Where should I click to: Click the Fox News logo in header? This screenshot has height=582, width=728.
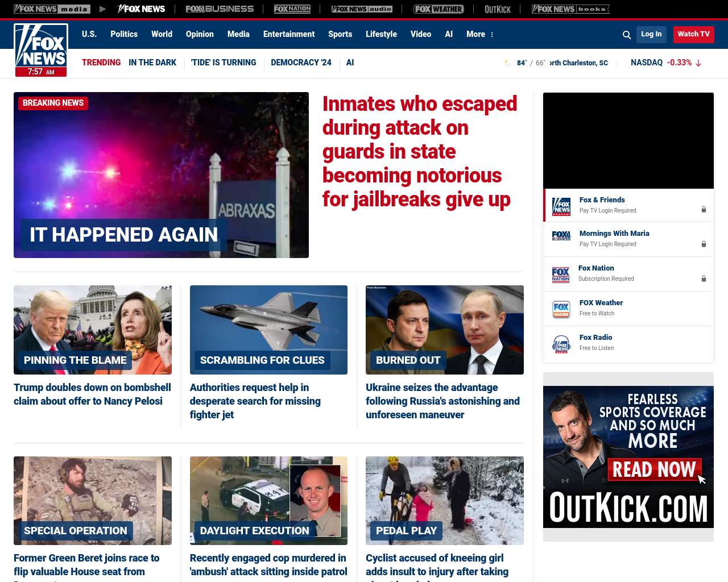coord(41,50)
